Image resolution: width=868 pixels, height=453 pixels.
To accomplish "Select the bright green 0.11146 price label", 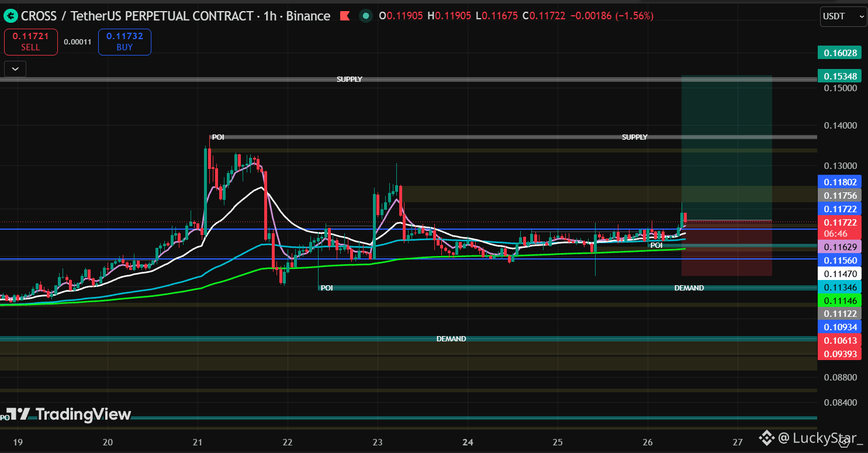I will coord(840,300).
